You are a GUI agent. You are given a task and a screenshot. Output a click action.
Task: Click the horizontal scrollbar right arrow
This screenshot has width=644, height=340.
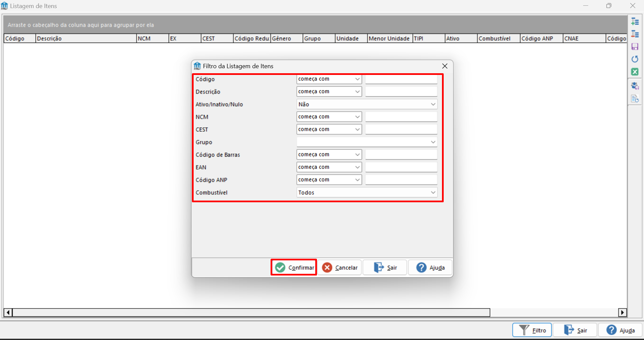[622, 312]
